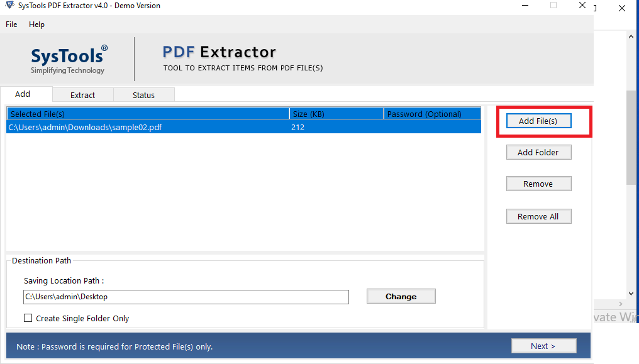Screen dimensions: 639x364
Task: Click the Add File(s) button
Action: click(538, 120)
